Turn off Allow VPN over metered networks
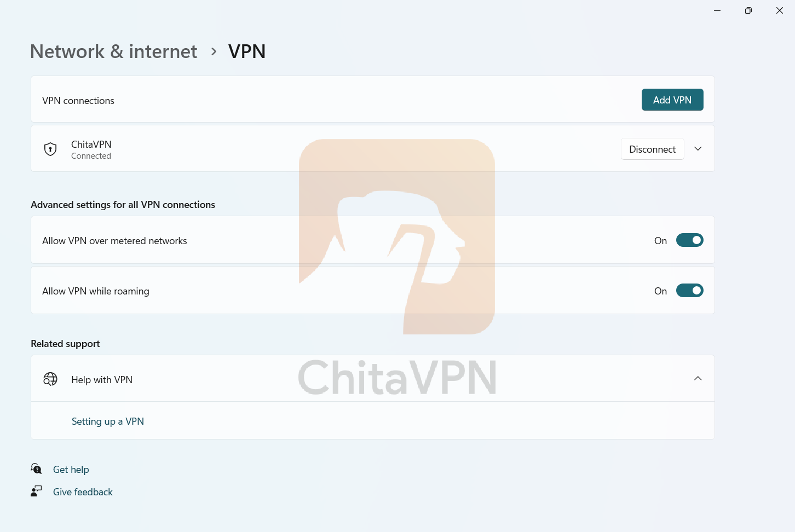795x532 pixels. click(689, 240)
